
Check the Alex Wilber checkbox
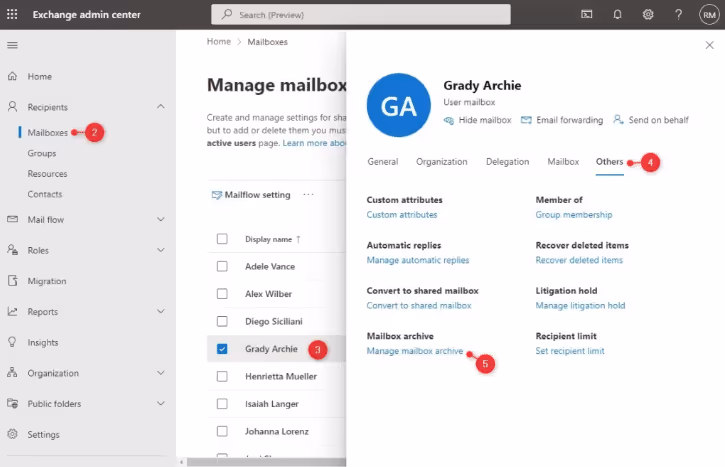tap(222, 294)
